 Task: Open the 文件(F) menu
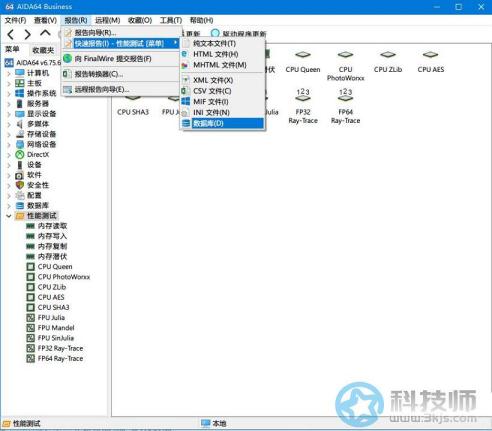click(15, 20)
